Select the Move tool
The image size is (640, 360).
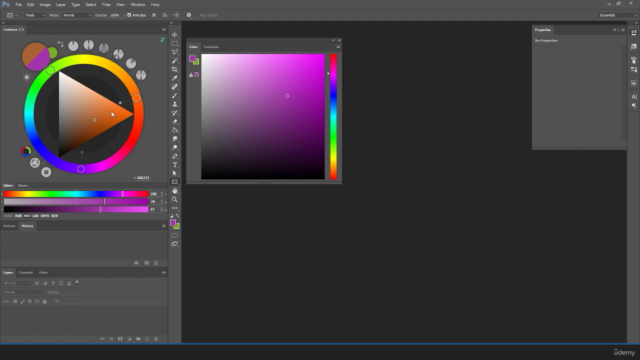tap(175, 35)
